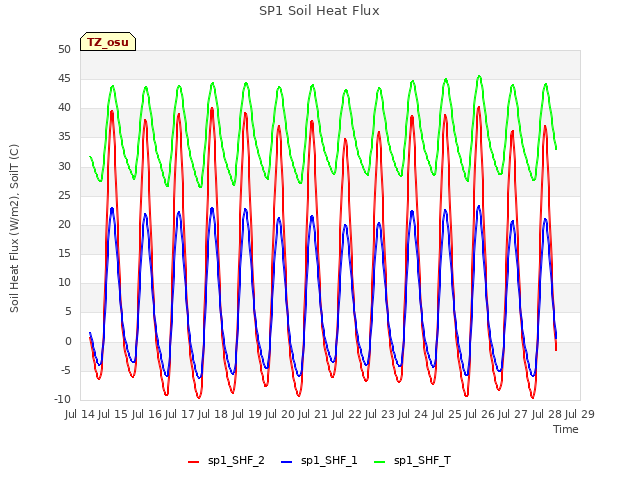This screenshot has width=640, height=480.
Task: Click the Jul 28 x-axis tick label
Action: coord(546,414)
